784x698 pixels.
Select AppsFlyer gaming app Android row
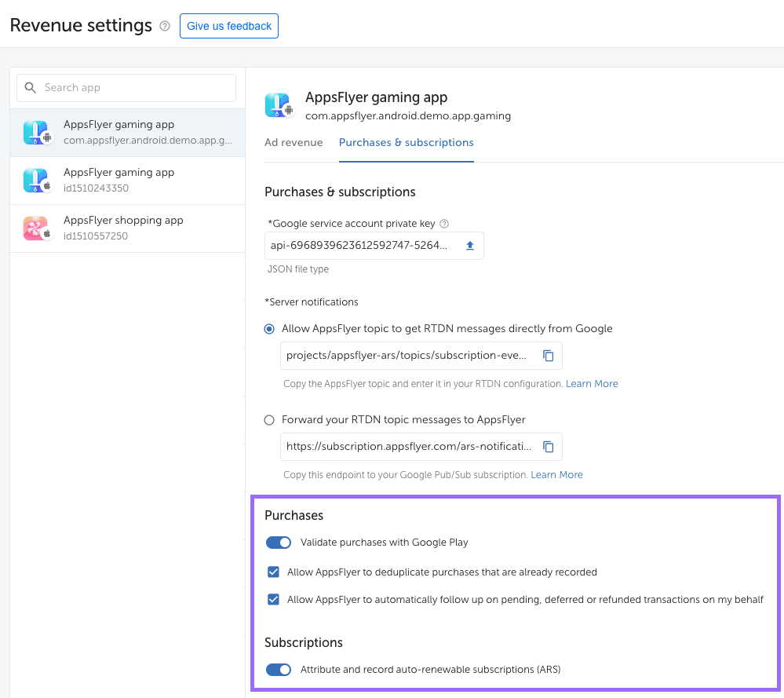[127, 133]
